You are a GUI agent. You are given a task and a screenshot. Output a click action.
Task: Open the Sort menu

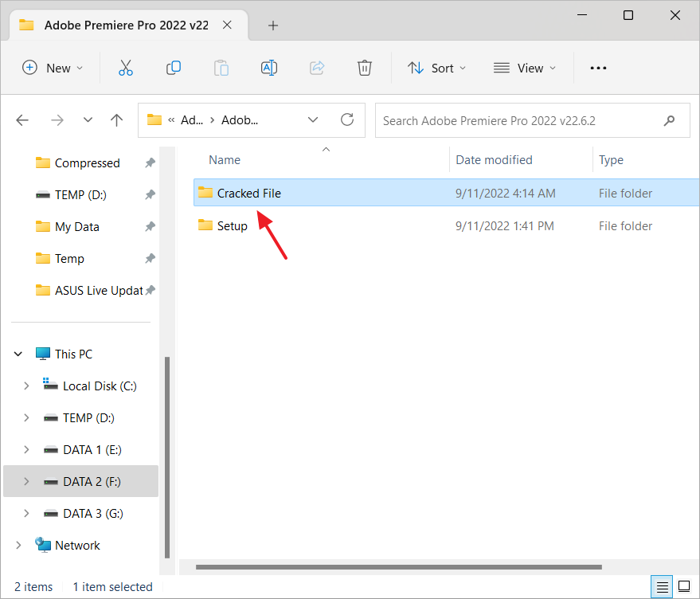(x=436, y=68)
